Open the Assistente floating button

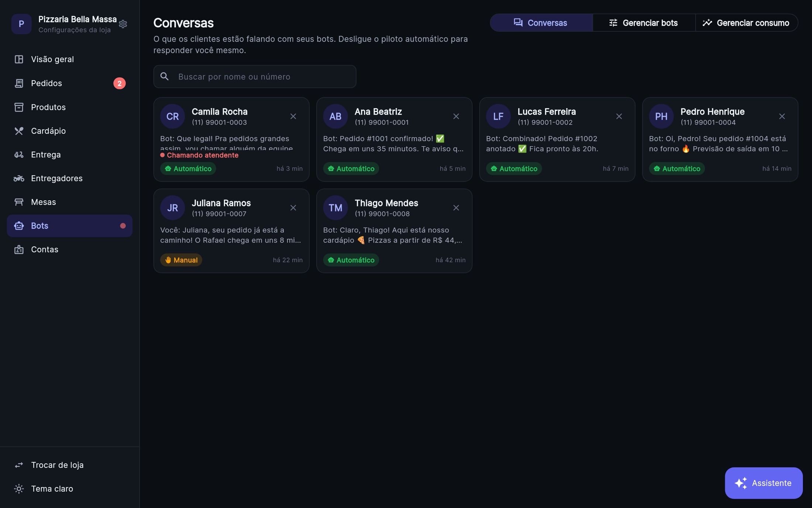[764, 483]
